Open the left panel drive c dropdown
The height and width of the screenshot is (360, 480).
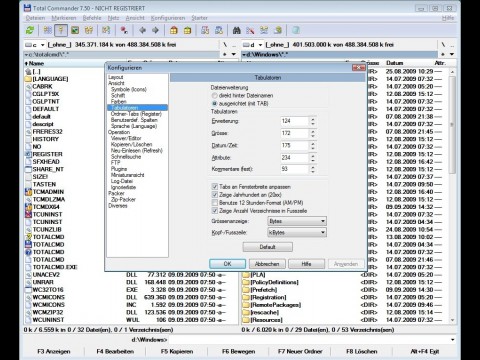click(x=35, y=45)
